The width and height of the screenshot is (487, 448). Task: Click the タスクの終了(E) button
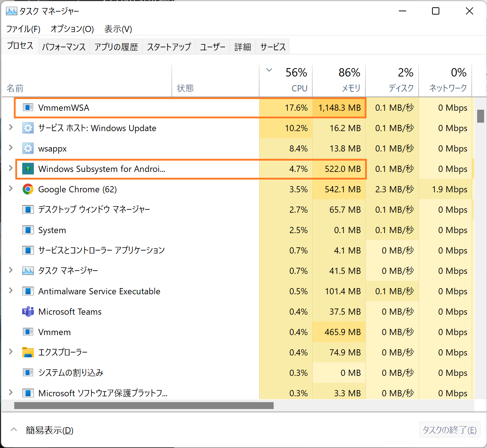click(x=450, y=430)
